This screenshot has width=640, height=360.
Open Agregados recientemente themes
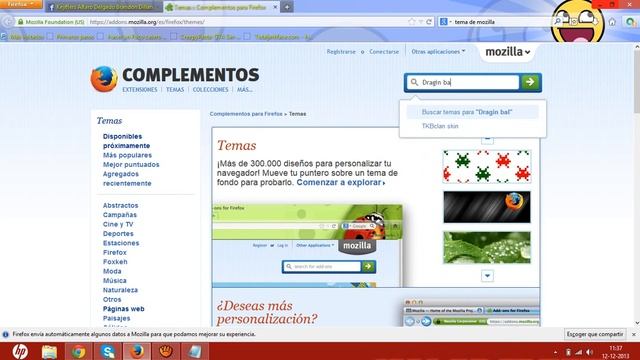(127, 178)
